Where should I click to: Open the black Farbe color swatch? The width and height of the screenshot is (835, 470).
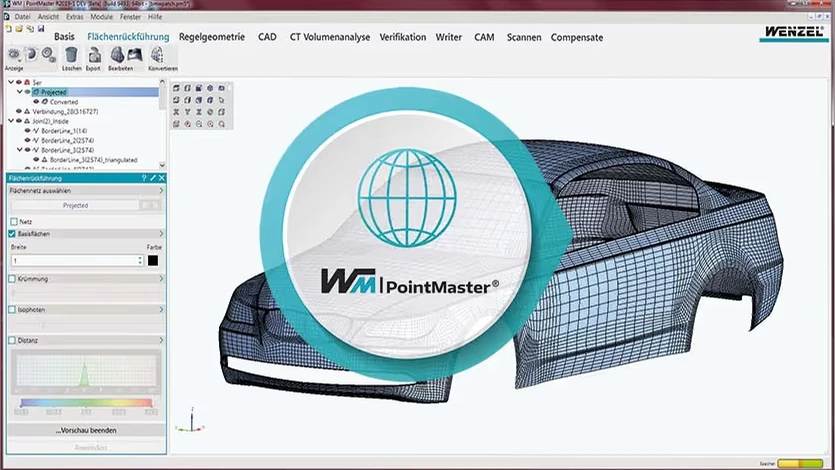[x=153, y=260]
